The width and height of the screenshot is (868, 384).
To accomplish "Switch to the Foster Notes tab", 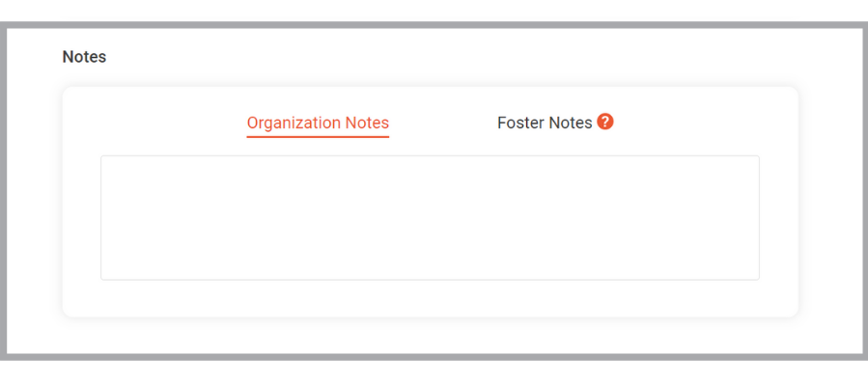I will [x=545, y=123].
